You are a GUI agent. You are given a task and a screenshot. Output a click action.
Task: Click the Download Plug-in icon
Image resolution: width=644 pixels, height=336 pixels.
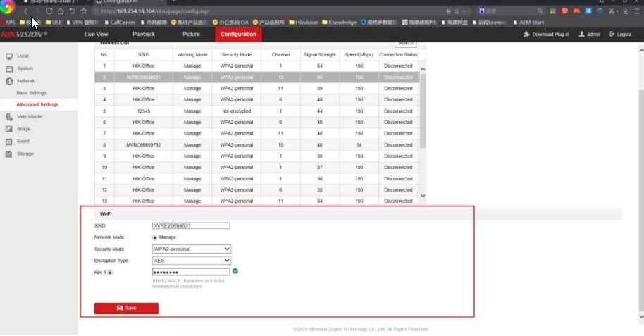(526, 35)
